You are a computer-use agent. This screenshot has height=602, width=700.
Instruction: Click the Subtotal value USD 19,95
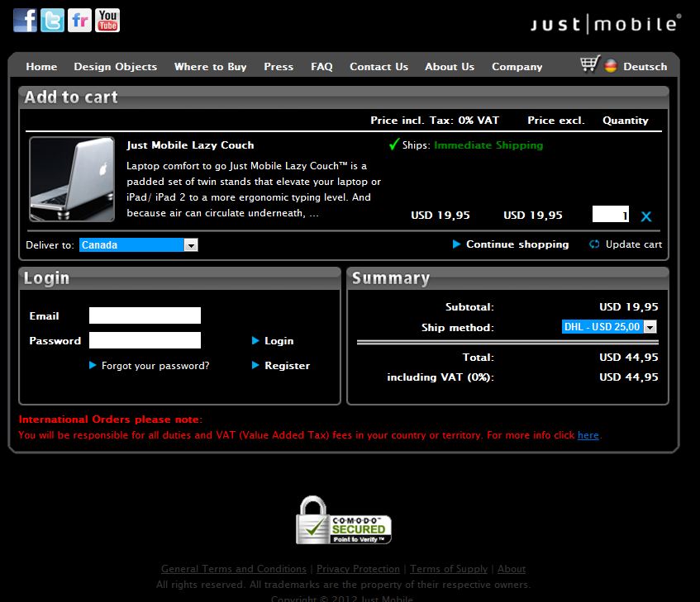tap(629, 307)
